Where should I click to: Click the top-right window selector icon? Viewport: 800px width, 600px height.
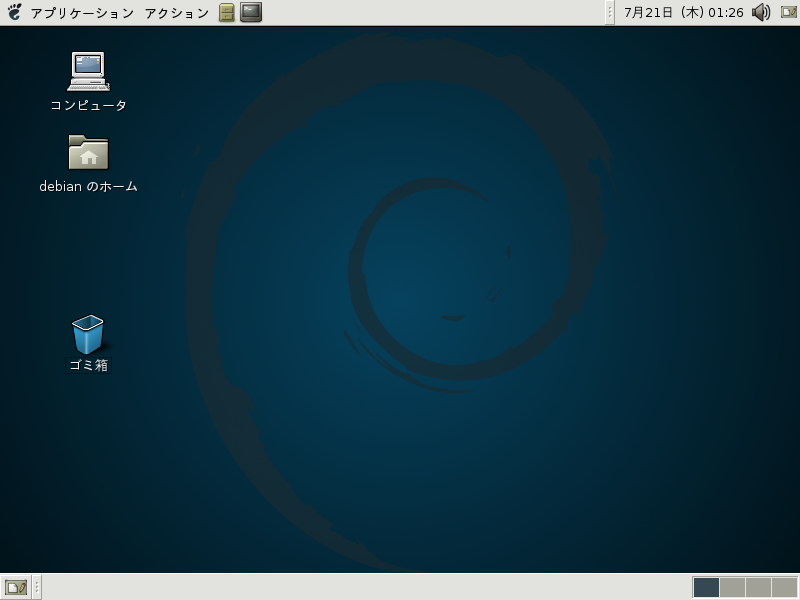(x=789, y=12)
